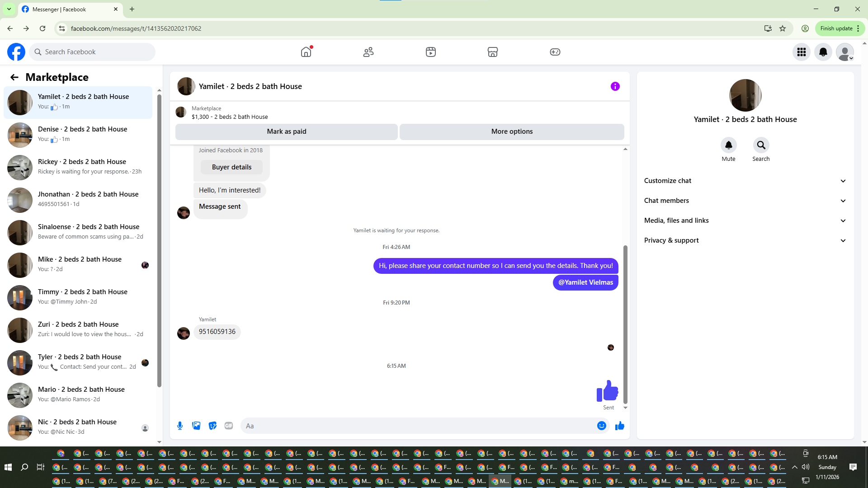
Task: Open the Facebook menu grid icon
Action: 802,52
